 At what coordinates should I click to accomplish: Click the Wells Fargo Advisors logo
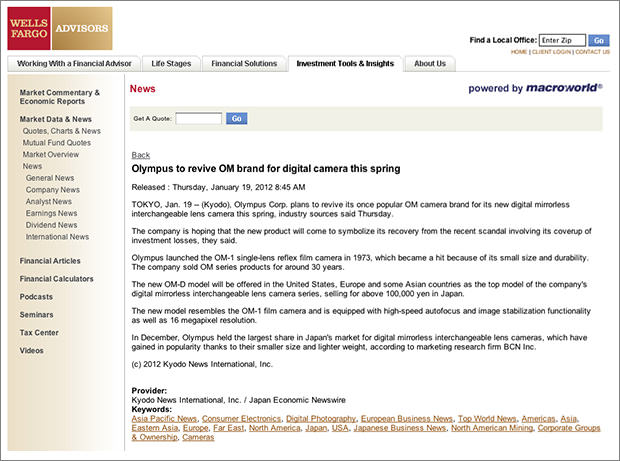[60, 28]
